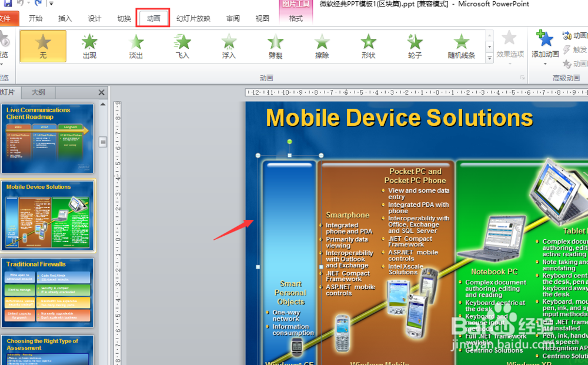Click the thumbnail pane scroll up arrow

(103, 104)
